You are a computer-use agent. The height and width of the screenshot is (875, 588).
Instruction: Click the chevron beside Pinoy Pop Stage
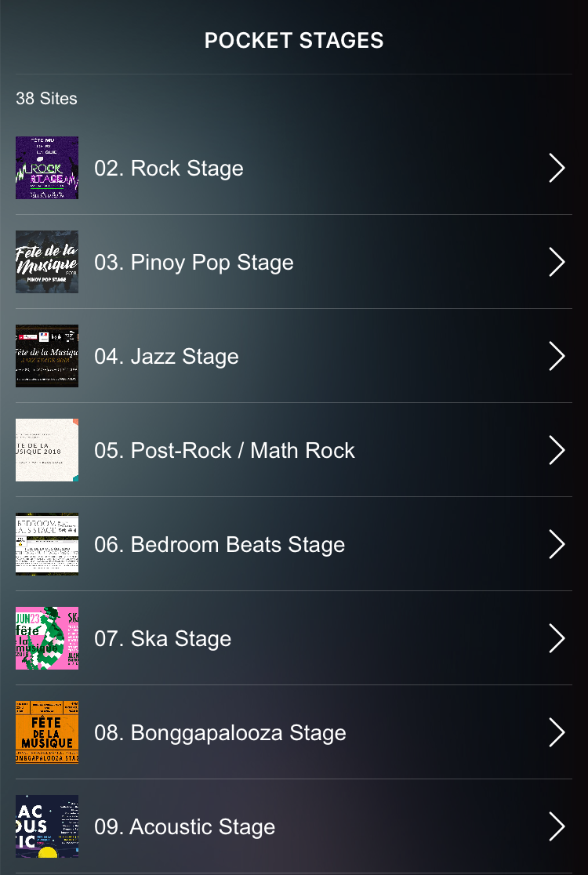(x=557, y=262)
